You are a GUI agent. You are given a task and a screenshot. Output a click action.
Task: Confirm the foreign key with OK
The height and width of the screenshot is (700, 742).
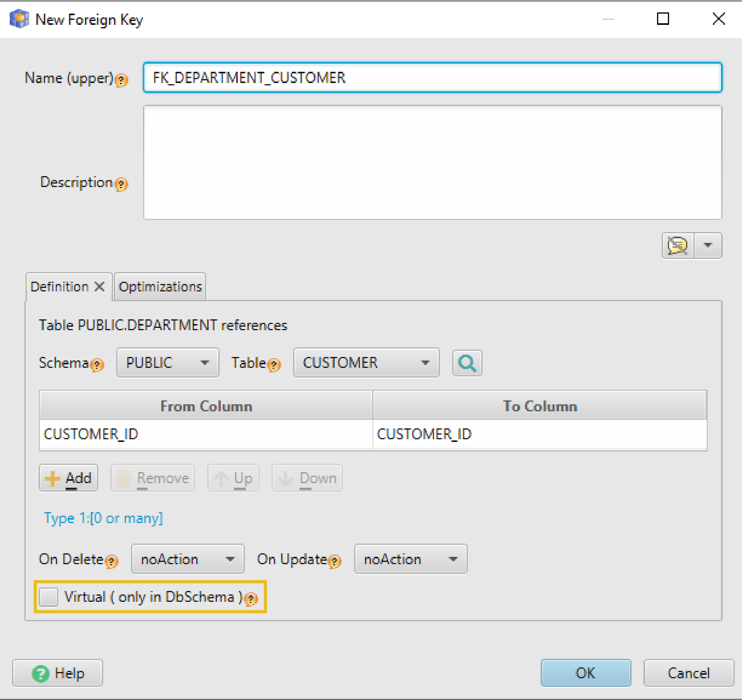click(585, 673)
